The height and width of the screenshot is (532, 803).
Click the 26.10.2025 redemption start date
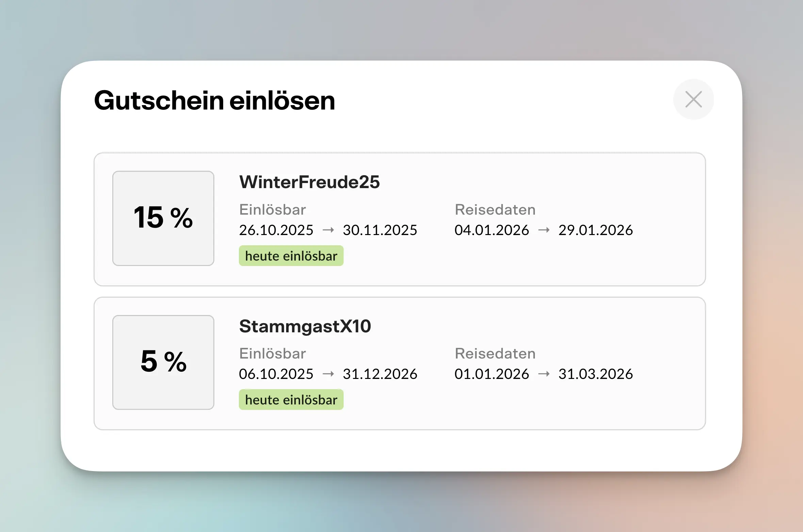point(276,230)
